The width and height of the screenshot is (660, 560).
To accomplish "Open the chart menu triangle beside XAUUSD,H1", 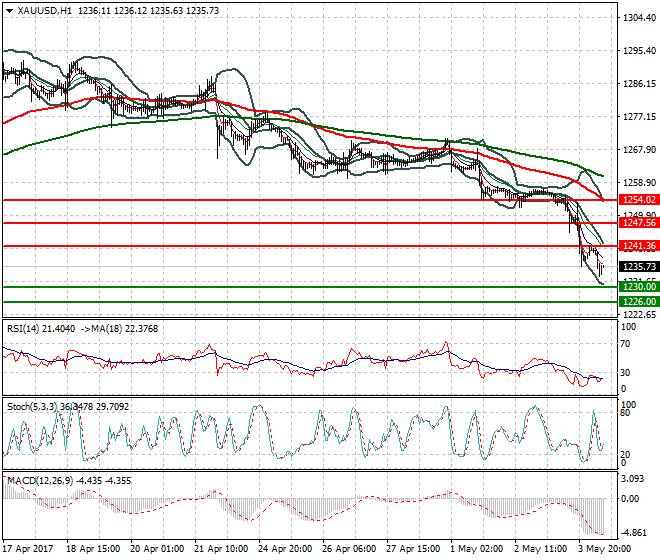I will click(x=9, y=11).
